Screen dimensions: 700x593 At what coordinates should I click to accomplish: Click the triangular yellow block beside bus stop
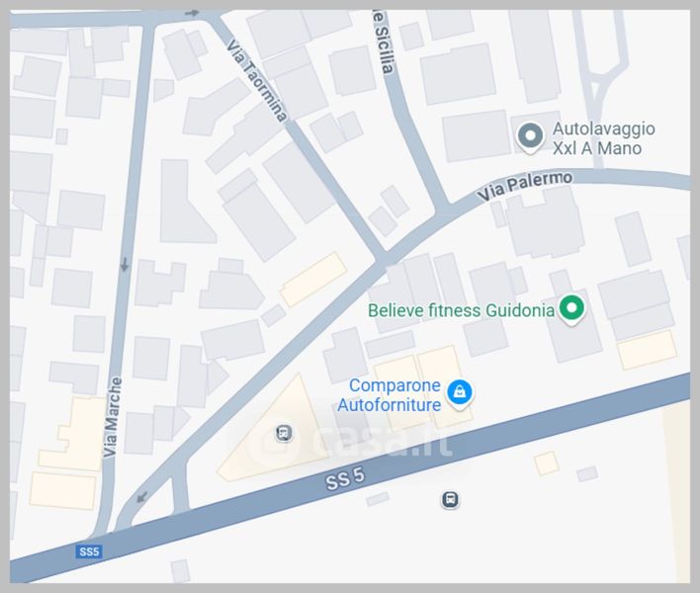271,434
